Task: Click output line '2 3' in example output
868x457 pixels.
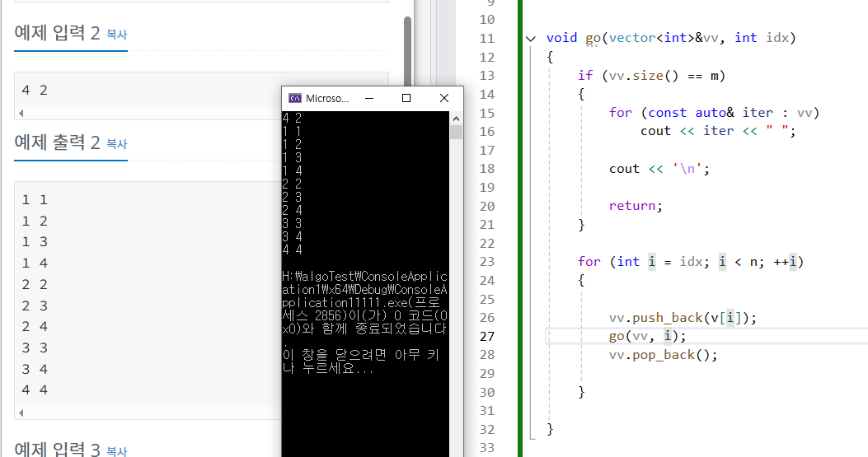Action: tap(35, 305)
